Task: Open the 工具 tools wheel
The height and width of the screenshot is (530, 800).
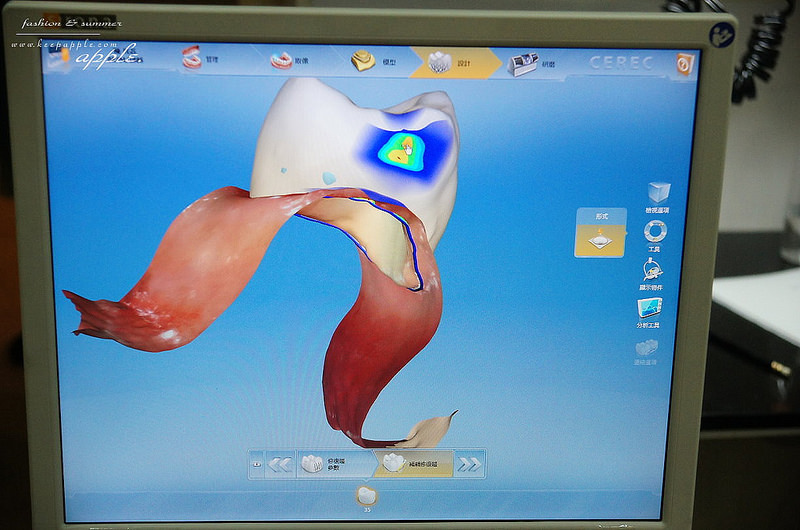Action: (x=655, y=236)
